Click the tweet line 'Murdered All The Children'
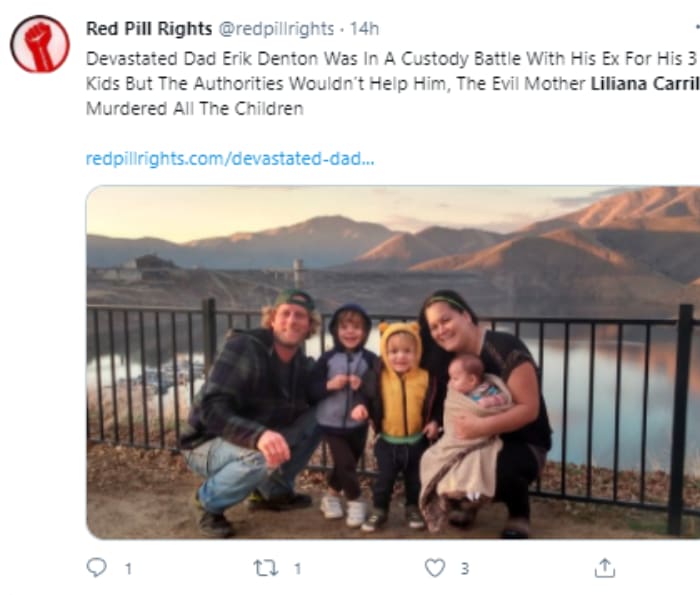Image resolution: width=700 pixels, height=595 pixels. click(194, 108)
